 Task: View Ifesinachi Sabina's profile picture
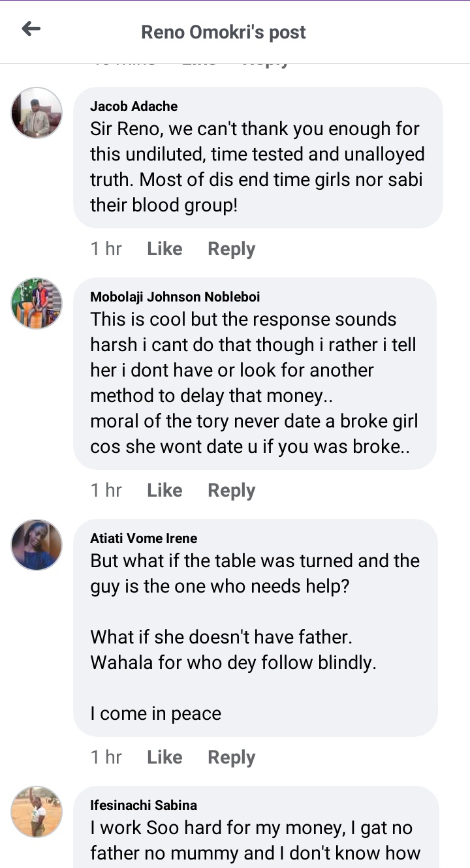37,812
